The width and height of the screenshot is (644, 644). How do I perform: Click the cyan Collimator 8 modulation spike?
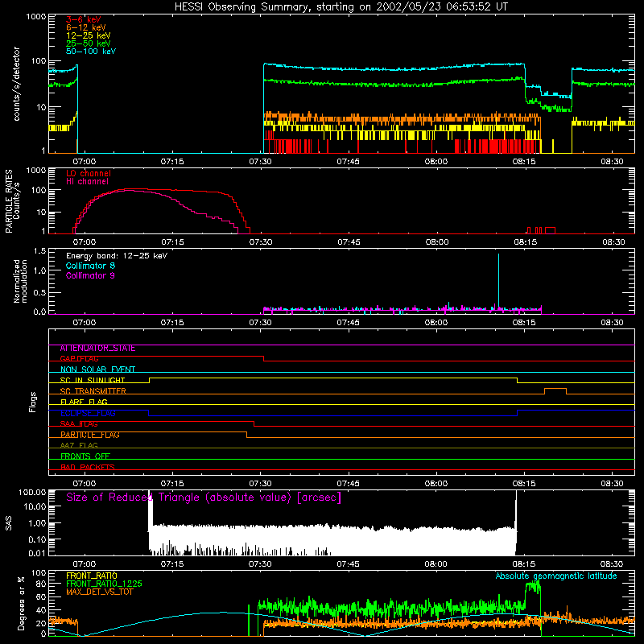tap(498, 281)
